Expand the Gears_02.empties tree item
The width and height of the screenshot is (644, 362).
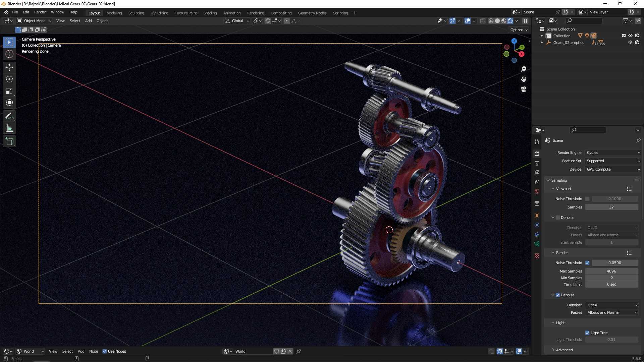pyautogui.click(x=542, y=43)
